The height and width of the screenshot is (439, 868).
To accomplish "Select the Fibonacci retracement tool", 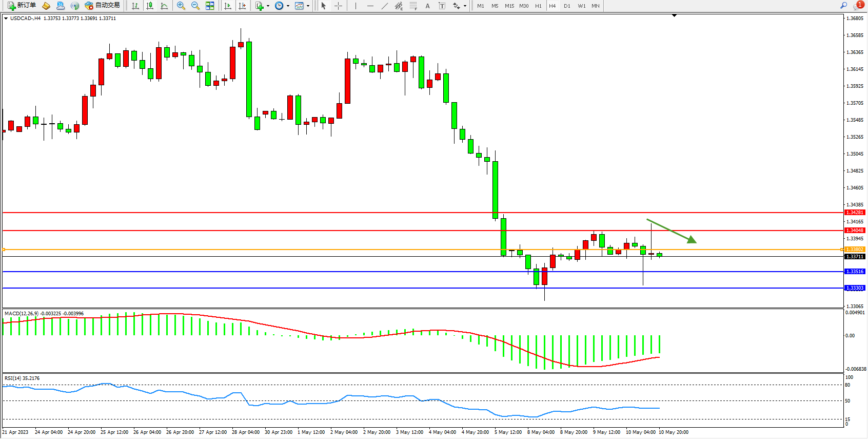I will (413, 6).
